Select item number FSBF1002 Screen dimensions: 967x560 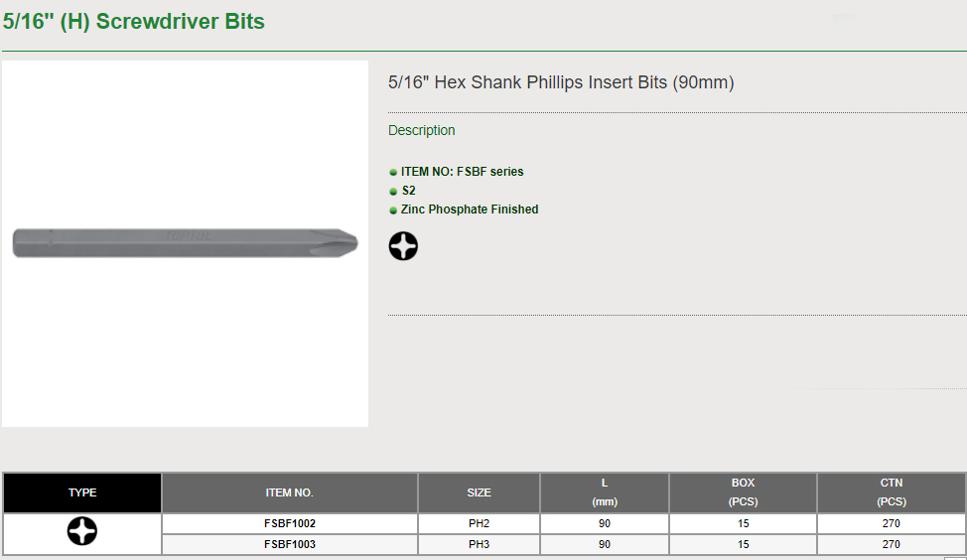(x=290, y=523)
